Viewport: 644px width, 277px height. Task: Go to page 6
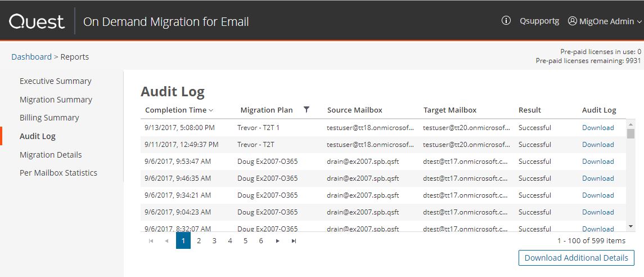tap(261, 241)
